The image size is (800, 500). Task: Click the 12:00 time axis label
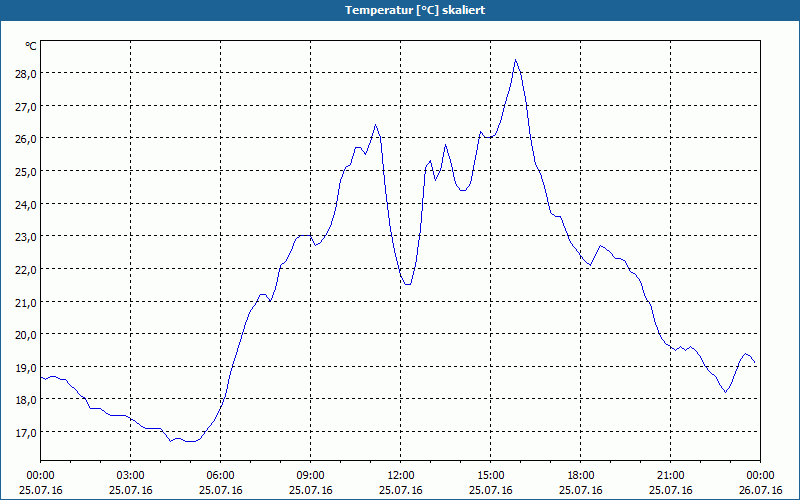tap(401, 476)
